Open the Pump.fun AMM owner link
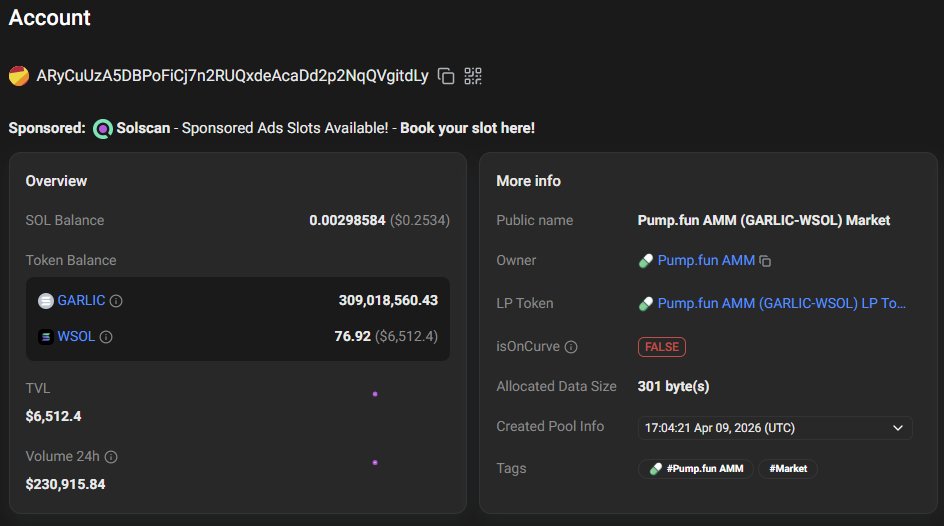Screen dimensions: 944x526 (706, 261)
